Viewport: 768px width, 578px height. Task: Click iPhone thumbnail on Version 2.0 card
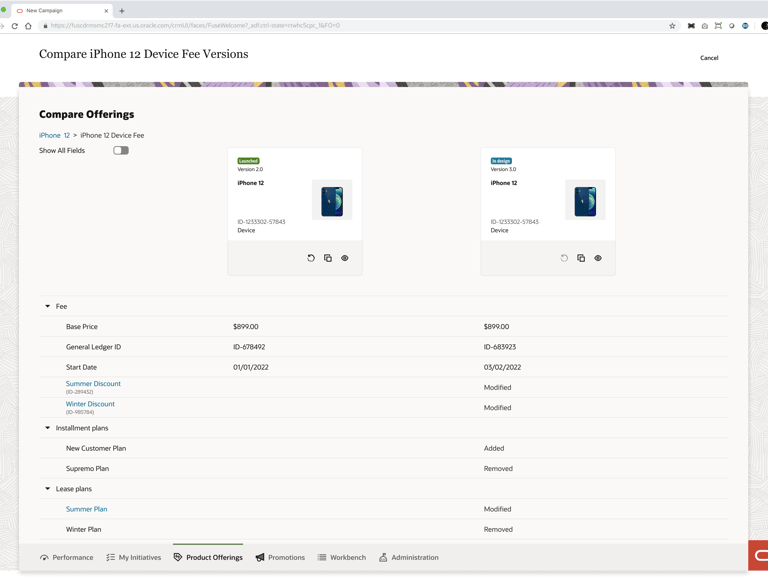point(332,200)
